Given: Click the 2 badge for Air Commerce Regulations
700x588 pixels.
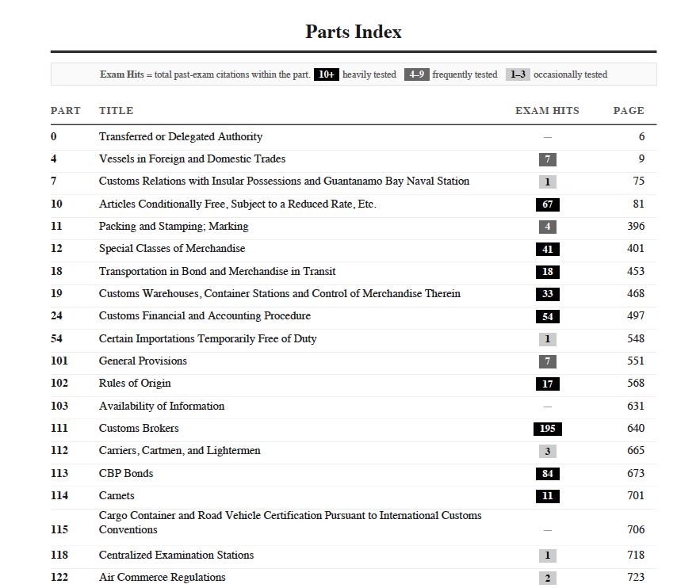Looking at the screenshot, I should [x=548, y=578].
